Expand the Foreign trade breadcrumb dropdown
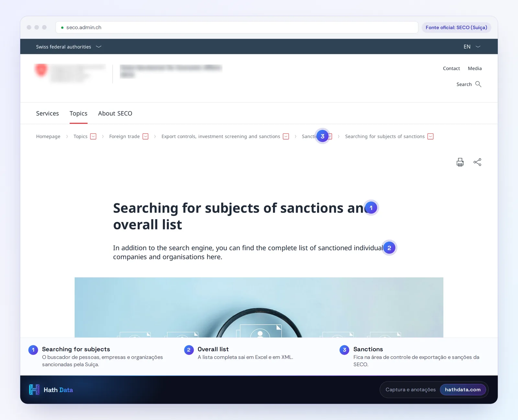 pos(146,136)
